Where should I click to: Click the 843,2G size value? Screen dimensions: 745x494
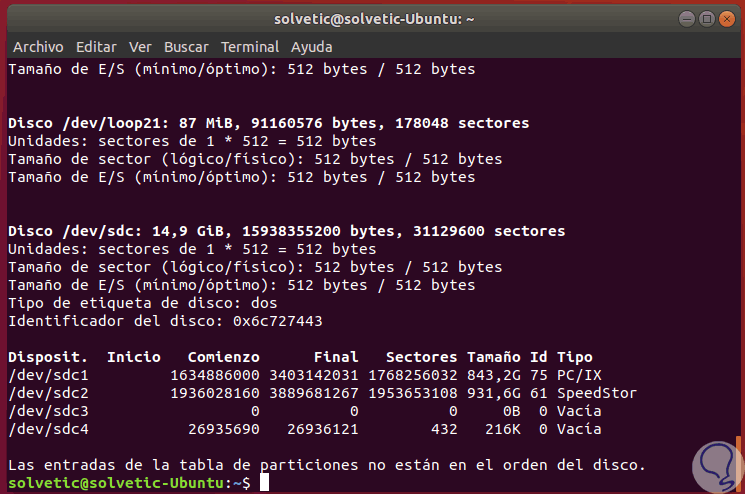tap(494, 375)
